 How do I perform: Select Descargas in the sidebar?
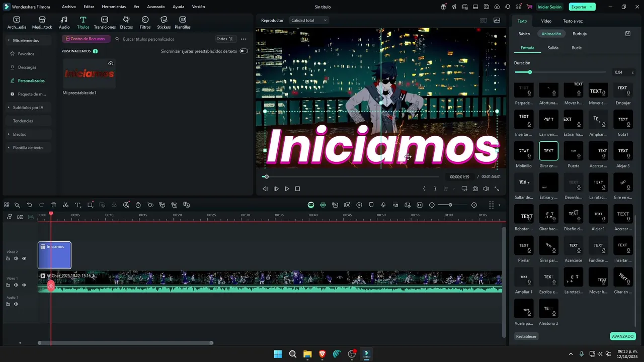27,67
